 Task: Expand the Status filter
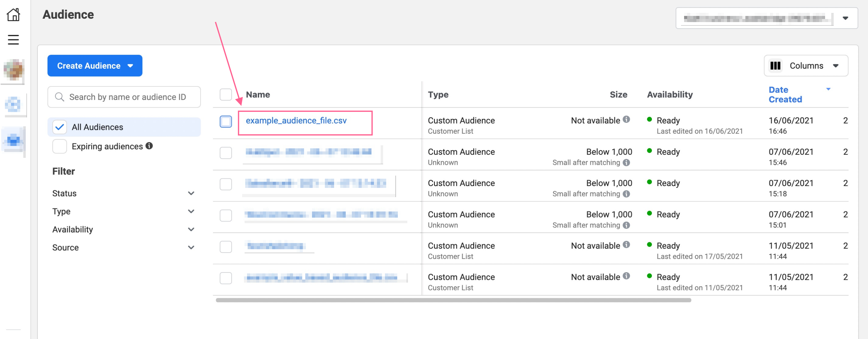[x=191, y=193]
